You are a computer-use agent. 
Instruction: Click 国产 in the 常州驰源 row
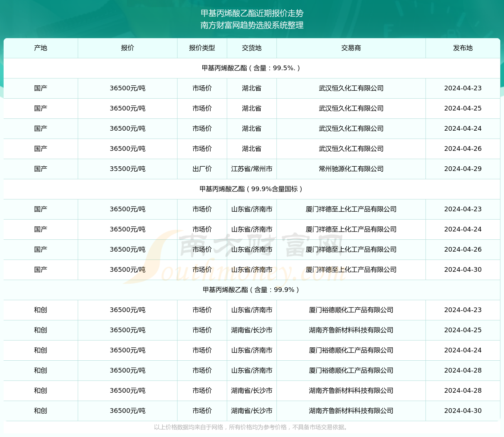pos(41,169)
